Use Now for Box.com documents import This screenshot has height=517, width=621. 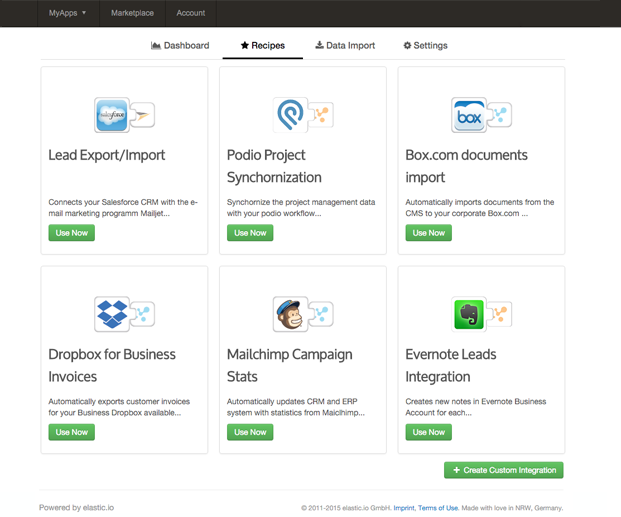tap(429, 233)
